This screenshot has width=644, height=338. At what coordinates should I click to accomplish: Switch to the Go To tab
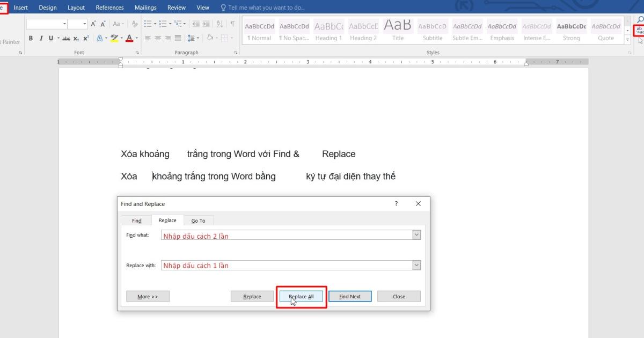(x=199, y=220)
